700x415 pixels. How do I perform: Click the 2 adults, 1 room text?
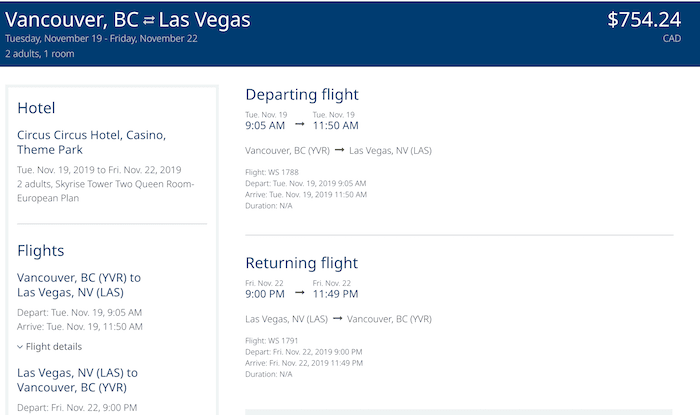(x=40, y=54)
